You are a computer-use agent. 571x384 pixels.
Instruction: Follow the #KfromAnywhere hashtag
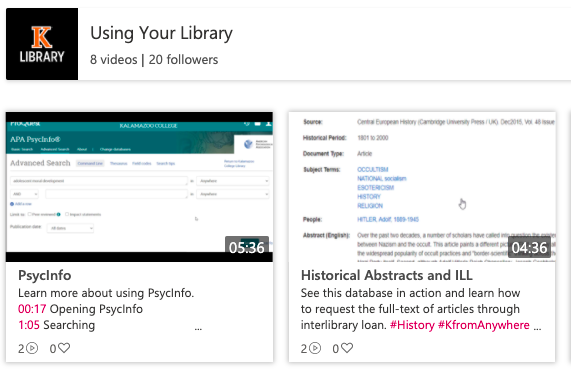[484, 325]
